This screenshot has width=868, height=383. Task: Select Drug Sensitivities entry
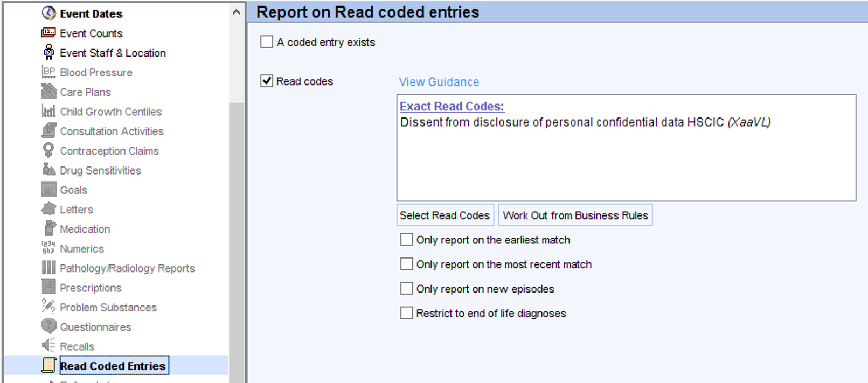100,170
